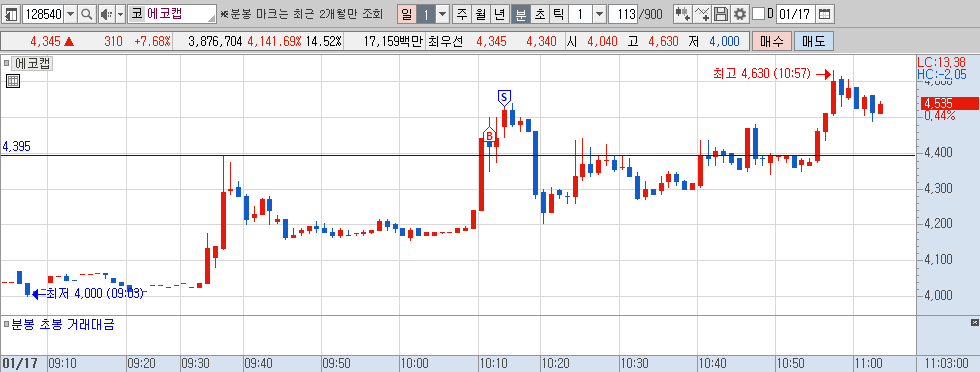The width and height of the screenshot is (980, 372).
Task: Switch to 틱 tick chart
Action: (558, 14)
